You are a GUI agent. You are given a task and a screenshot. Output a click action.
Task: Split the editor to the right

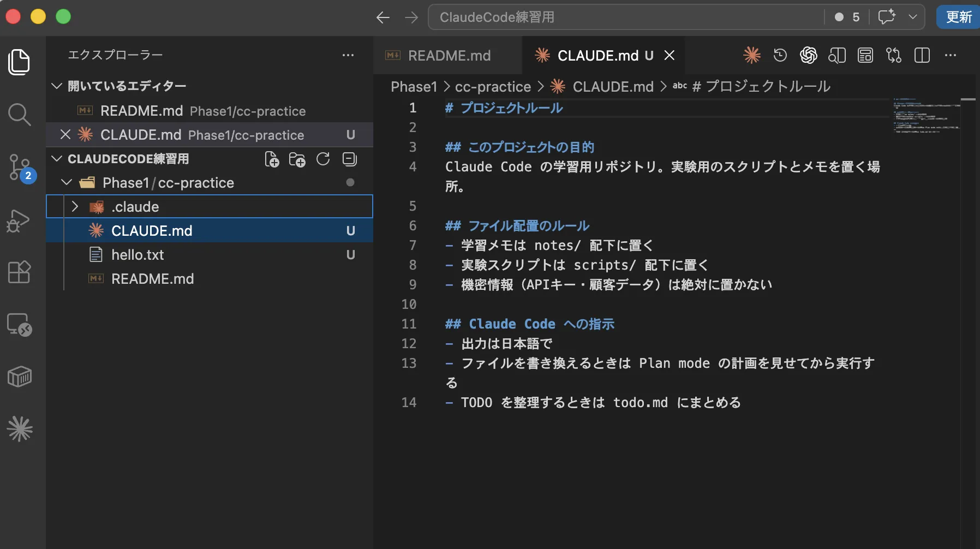click(x=922, y=55)
